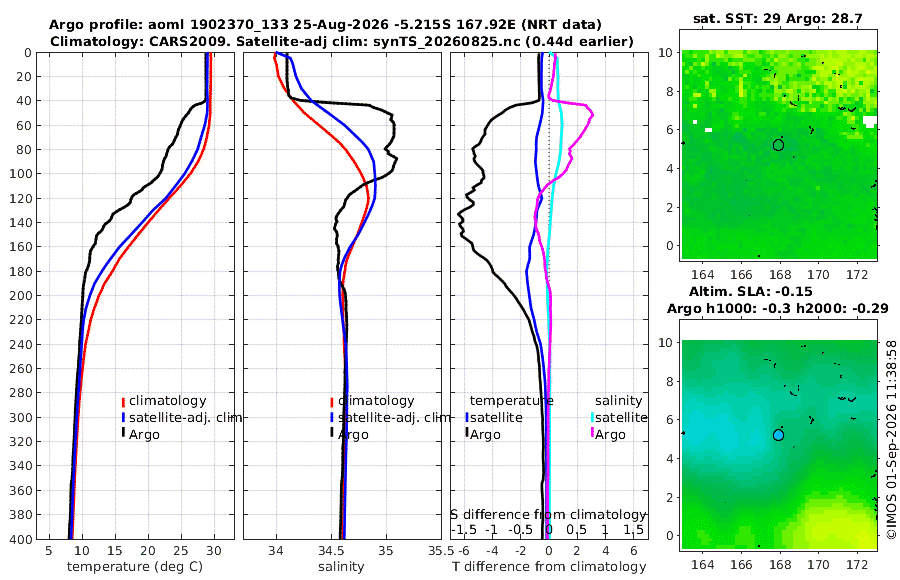Select the 'salinity' x-axis label
900x580 pixels.
[x=341, y=567]
